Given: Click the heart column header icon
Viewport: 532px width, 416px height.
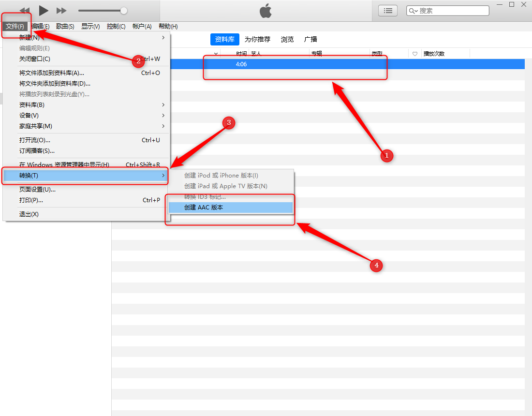Looking at the screenshot, I should pos(415,54).
